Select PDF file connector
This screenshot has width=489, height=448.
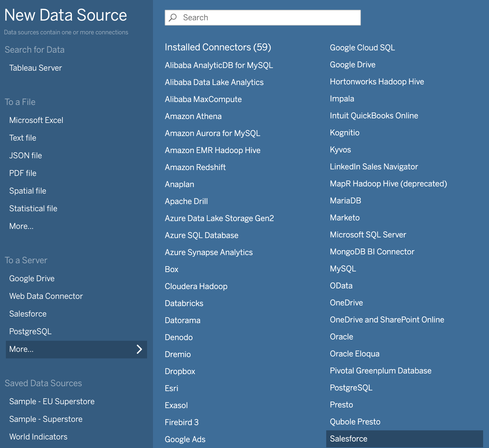(x=23, y=173)
